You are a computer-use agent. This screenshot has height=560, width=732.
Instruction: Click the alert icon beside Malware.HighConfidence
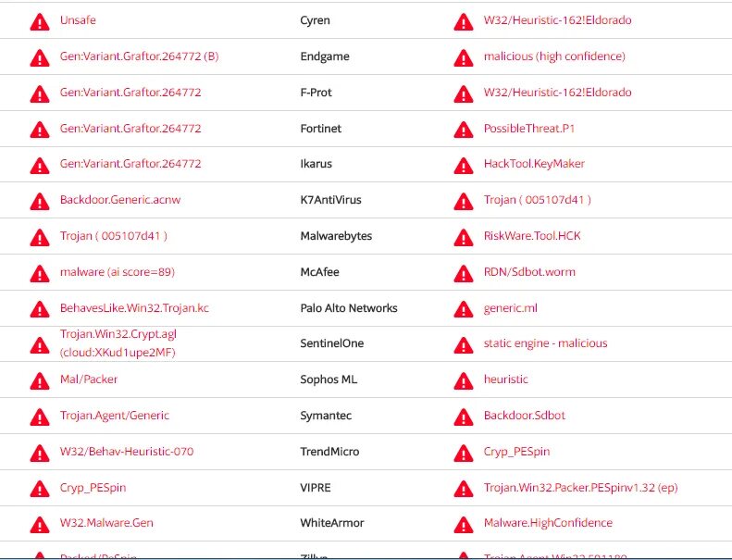pos(464,524)
